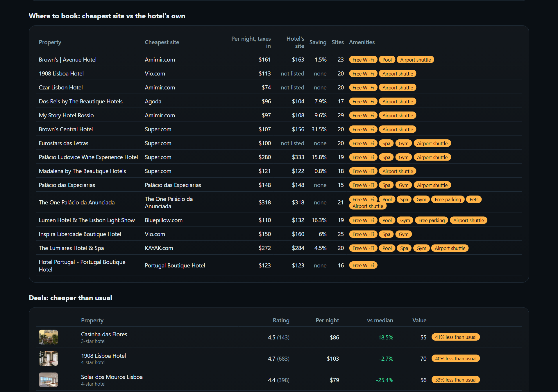This screenshot has height=392, width=558.
Task: Click the Pets amenity tag
Action: 474,199
